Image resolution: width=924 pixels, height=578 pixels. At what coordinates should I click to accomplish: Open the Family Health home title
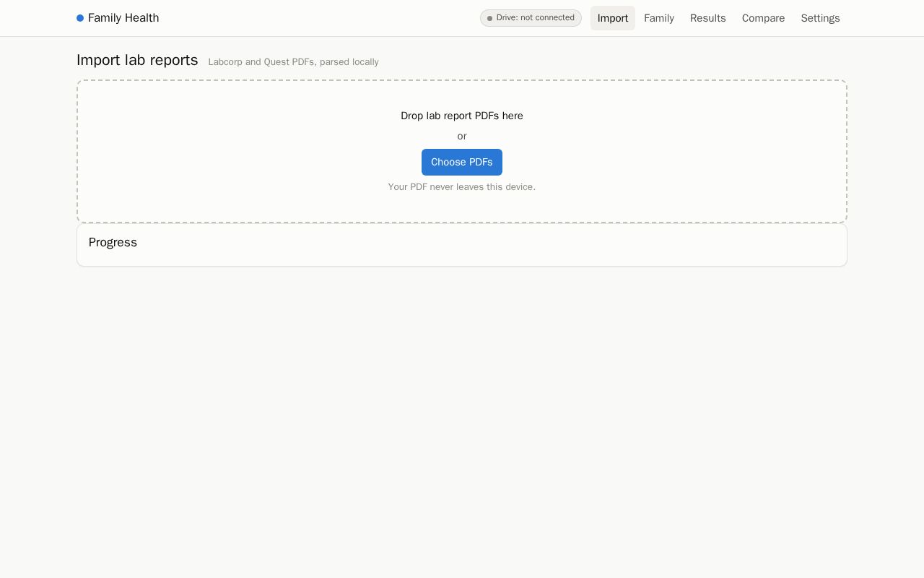coord(123,18)
